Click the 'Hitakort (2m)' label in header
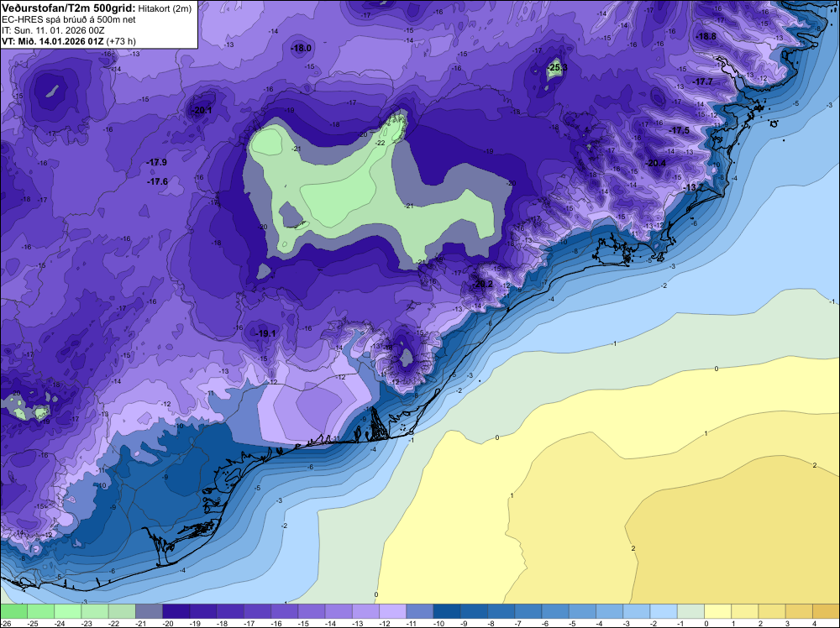Viewport: 840px width, 628px height. click(x=165, y=8)
